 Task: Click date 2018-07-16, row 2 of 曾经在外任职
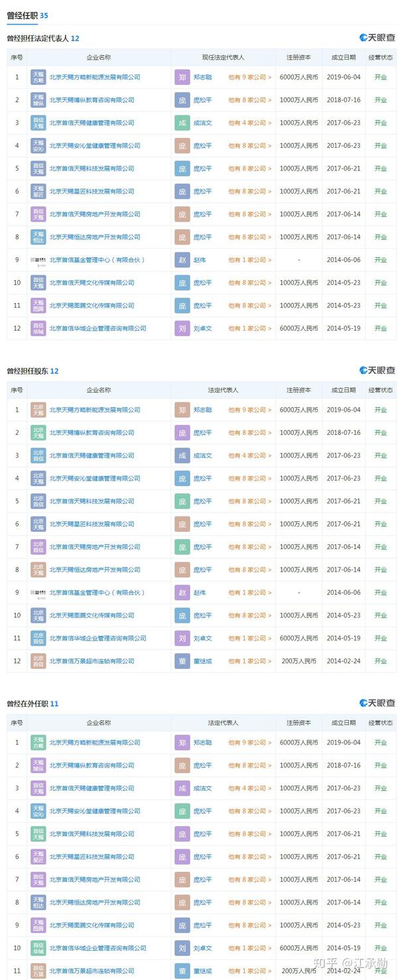pyautogui.click(x=344, y=766)
